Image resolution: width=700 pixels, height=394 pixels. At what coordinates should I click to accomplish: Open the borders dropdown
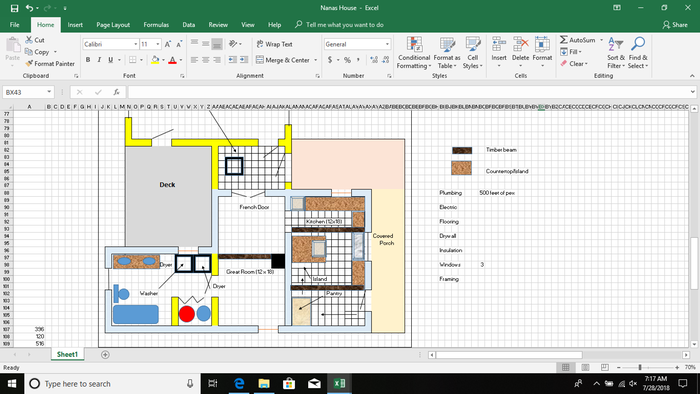[x=142, y=60]
